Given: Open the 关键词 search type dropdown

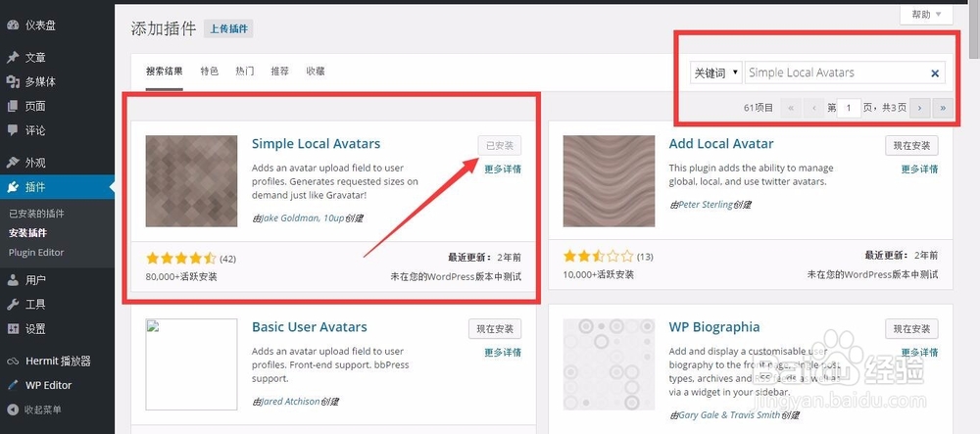Looking at the screenshot, I should coord(715,72).
